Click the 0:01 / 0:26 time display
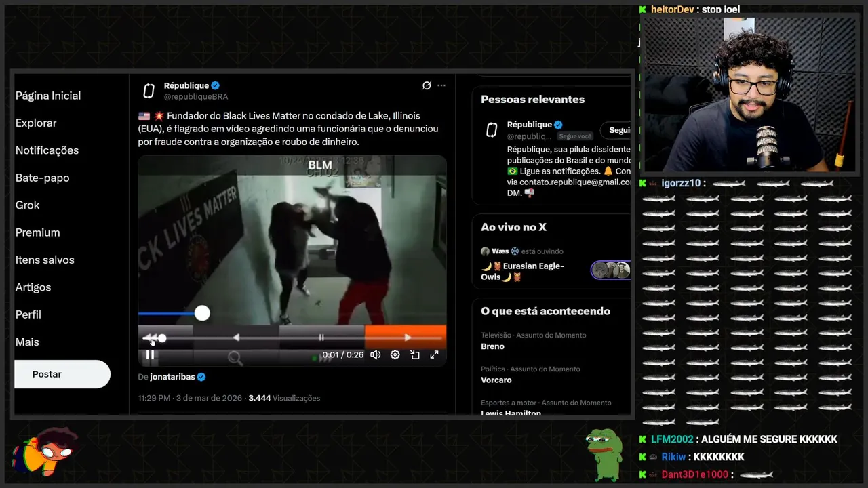 pos(342,354)
